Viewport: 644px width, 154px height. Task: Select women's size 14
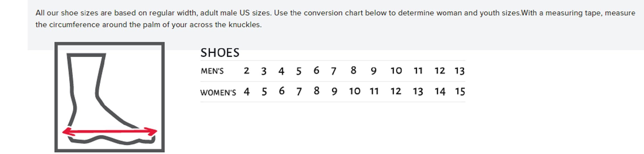pyautogui.click(x=440, y=91)
